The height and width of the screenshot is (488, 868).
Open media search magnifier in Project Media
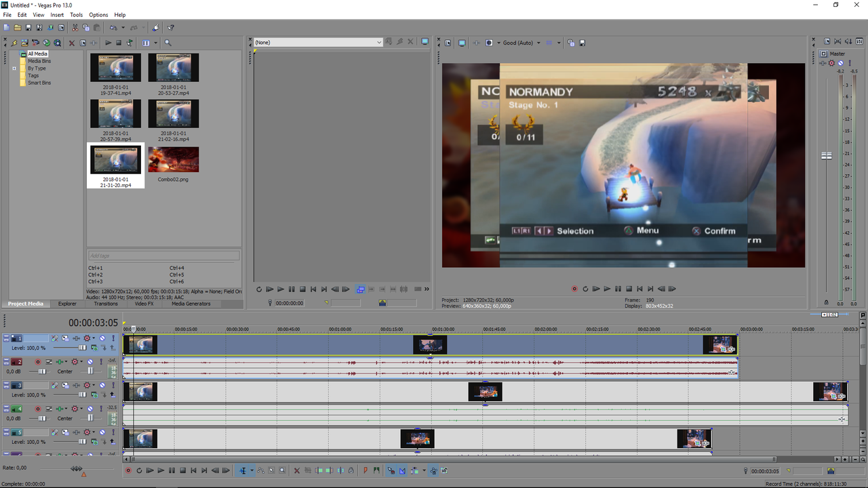167,43
